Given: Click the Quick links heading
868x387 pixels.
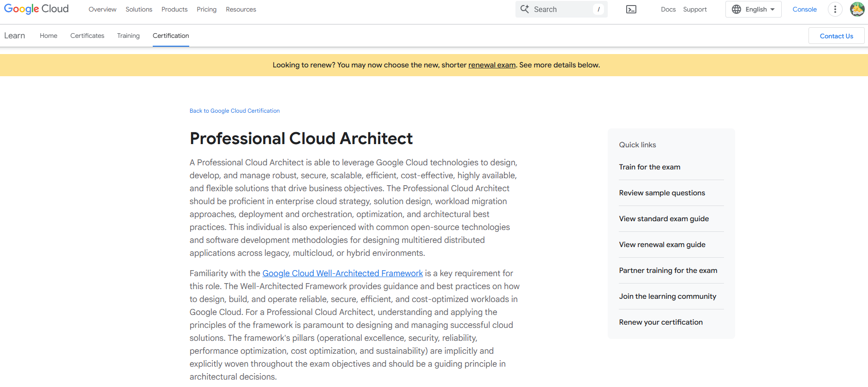Looking at the screenshot, I should [637, 145].
